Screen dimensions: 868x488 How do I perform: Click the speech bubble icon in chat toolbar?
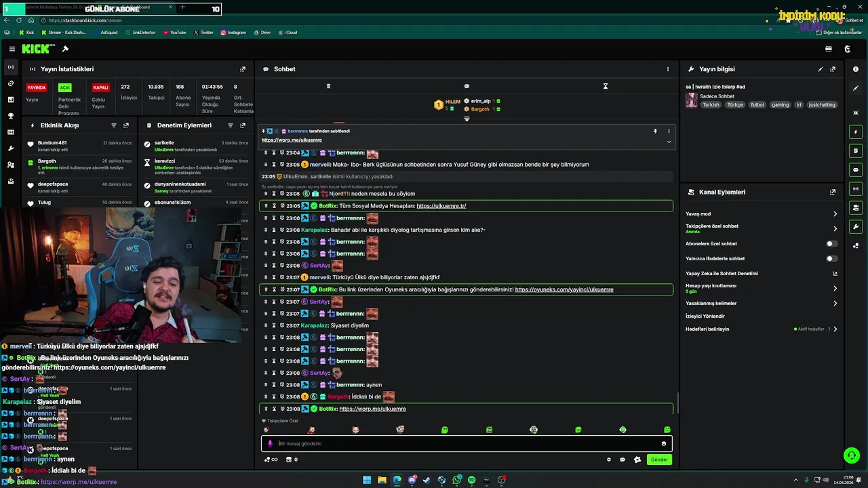(x=467, y=86)
